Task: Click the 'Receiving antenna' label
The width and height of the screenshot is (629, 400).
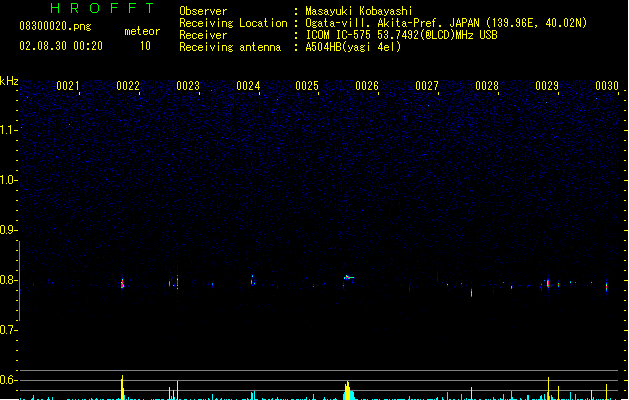Action: [230, 47]
